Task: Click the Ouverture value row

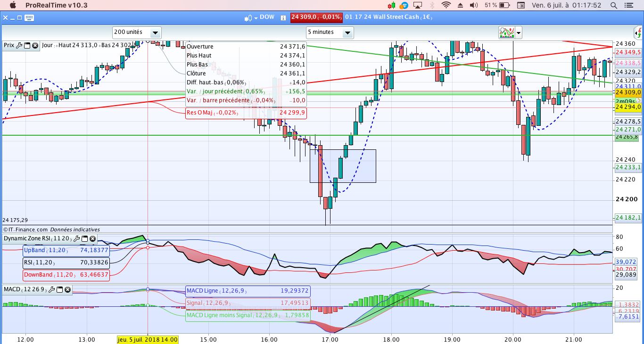Action: (x=246, y=46)
